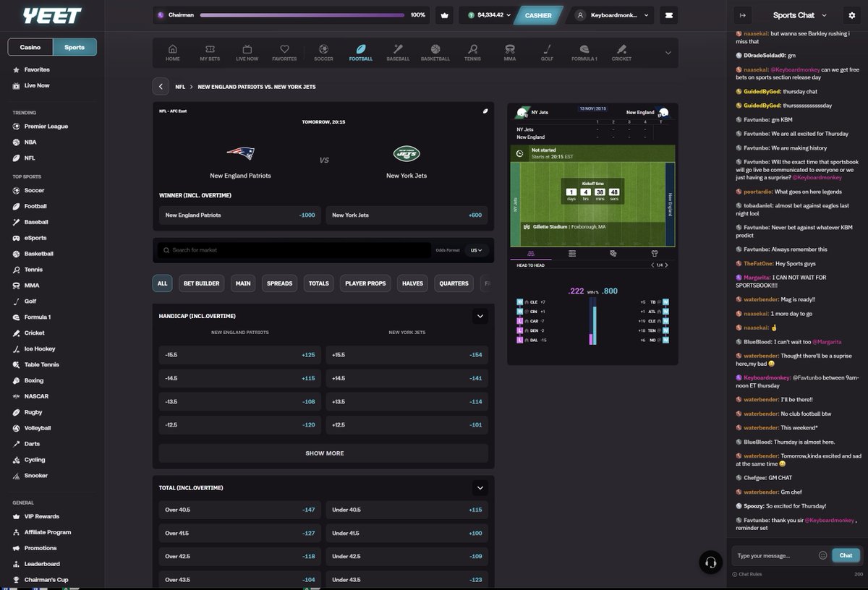Select Formula 1 in the top sports bar
Screen dimensions: 868x590
click(x=584, y=53)
